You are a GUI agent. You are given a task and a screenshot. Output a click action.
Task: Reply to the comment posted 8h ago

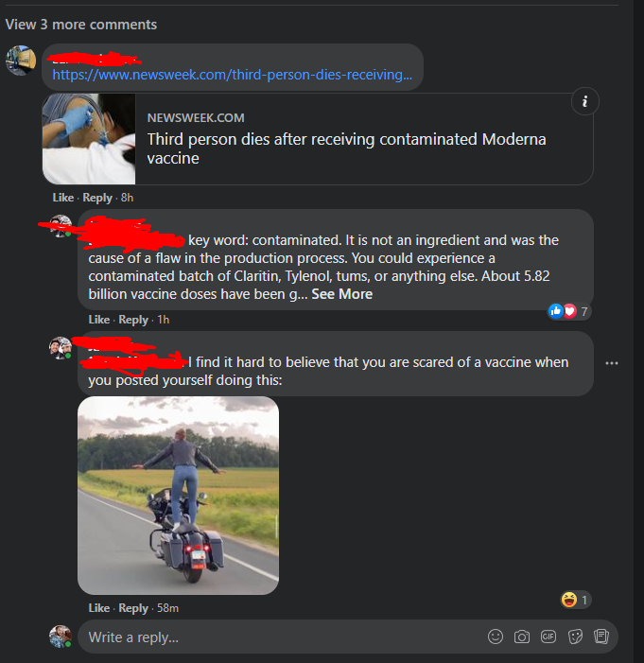coord(97,198)
